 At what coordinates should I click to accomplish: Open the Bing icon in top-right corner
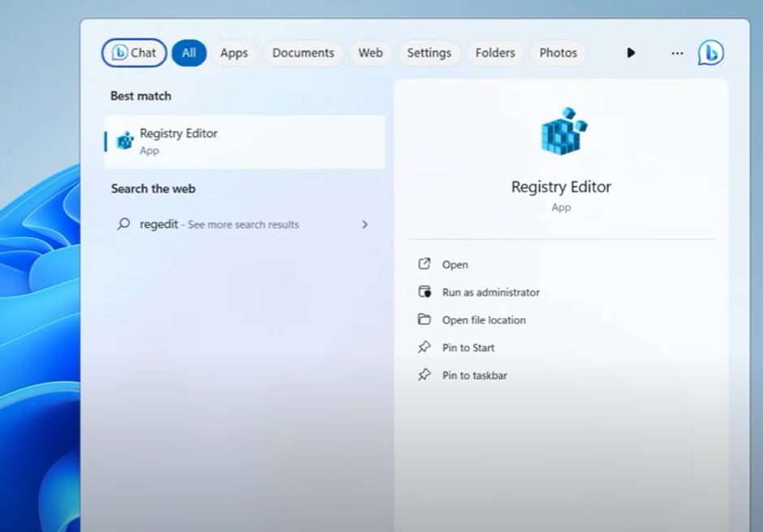tap(710, 52)
